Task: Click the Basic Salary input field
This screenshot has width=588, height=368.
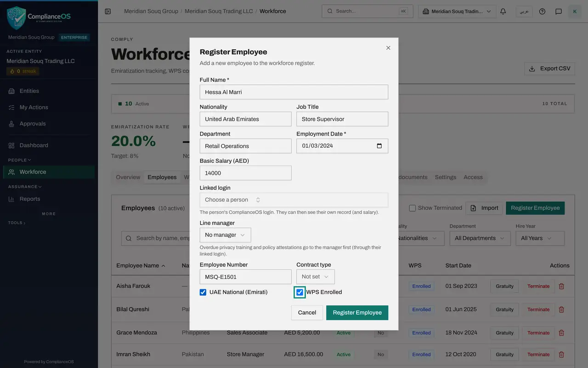Action: coord(246,173)
